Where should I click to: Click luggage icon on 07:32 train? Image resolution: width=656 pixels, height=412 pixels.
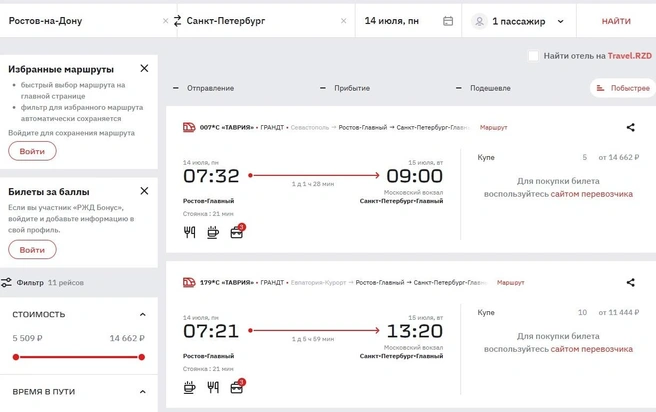point(237,231)
